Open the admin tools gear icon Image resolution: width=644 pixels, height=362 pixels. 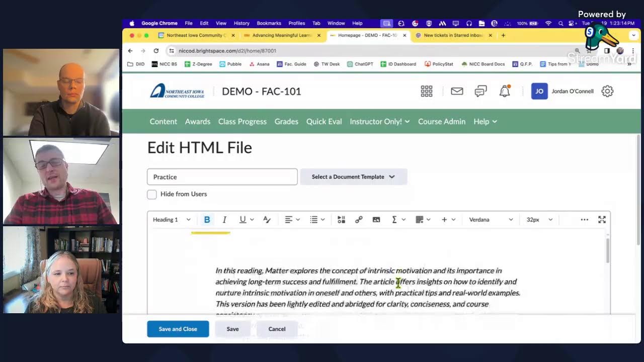(x=607, y=91)
